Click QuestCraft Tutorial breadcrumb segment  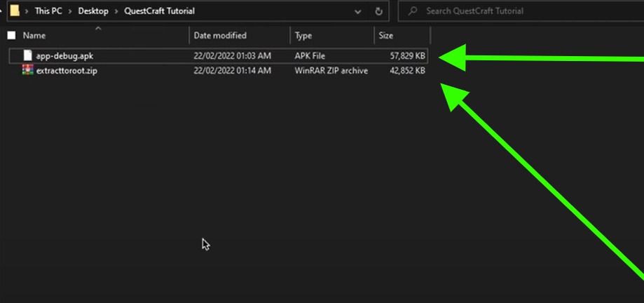pyautogui.click(x=159, y=11)
